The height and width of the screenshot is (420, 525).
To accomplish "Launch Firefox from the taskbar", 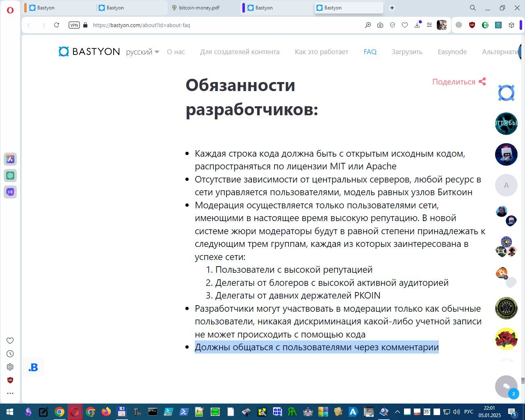I will pyautogui.click(x=106, y=412).
